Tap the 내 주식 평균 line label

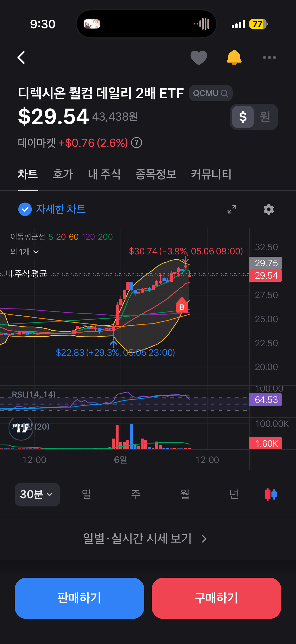(26, 273)
